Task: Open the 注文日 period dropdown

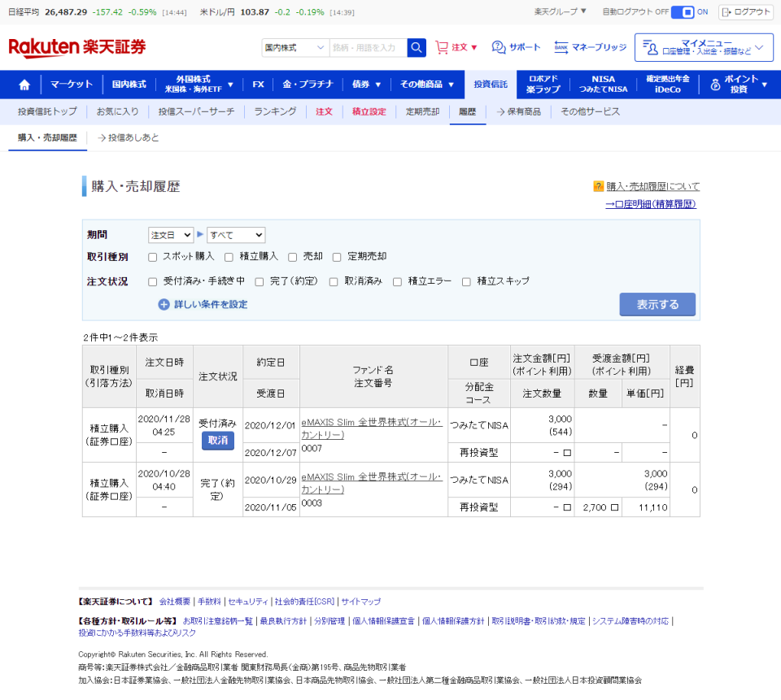Action: pos(170,235)
